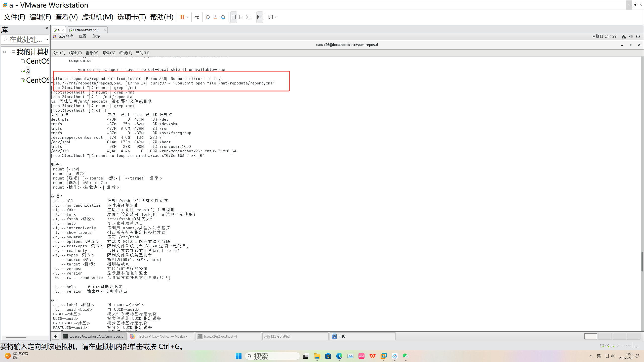Click the terminal vertical scrollbar thumb

pos(642,261)
